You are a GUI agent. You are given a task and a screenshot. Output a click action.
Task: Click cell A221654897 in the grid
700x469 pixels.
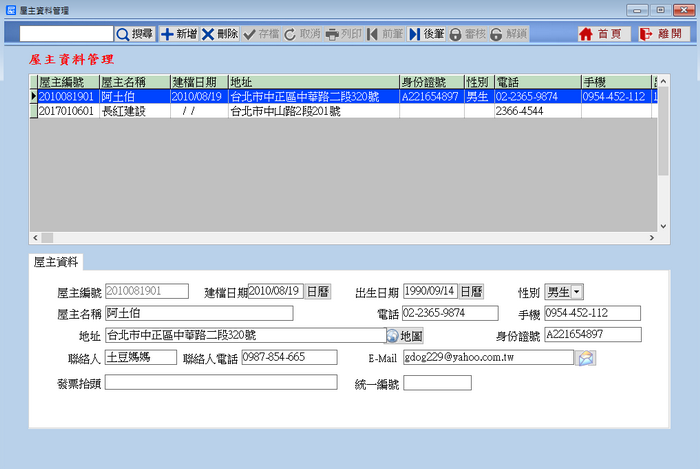432,96
